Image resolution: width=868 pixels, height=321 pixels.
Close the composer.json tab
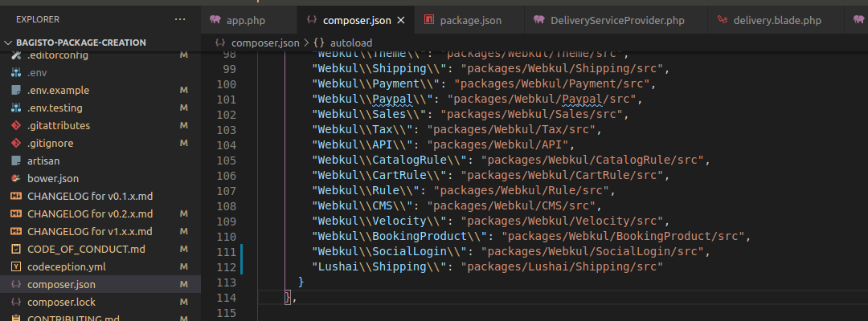pos(401,20)
